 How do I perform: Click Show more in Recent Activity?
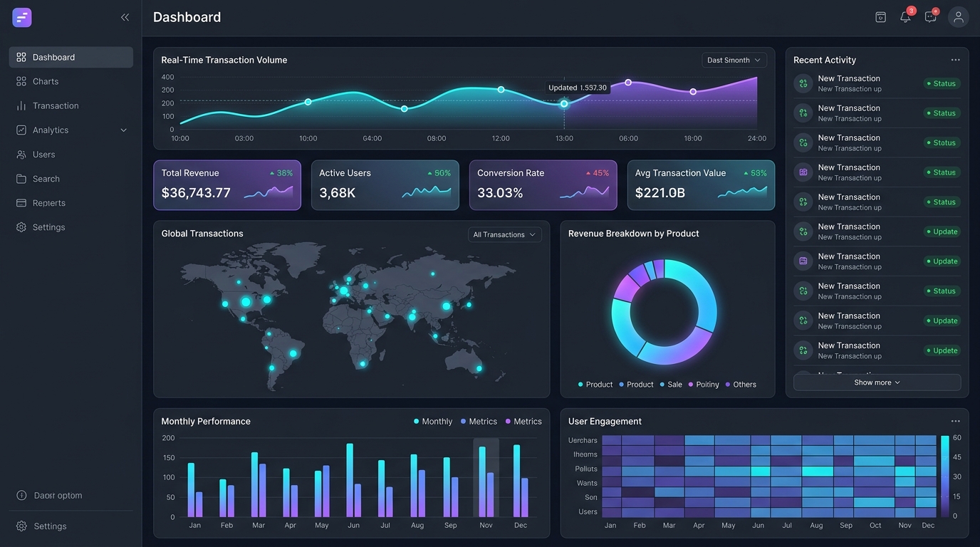877,382
